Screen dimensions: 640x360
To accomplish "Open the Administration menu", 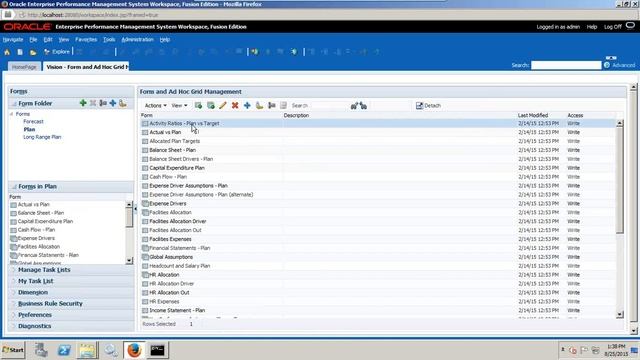I will point(138,40).
